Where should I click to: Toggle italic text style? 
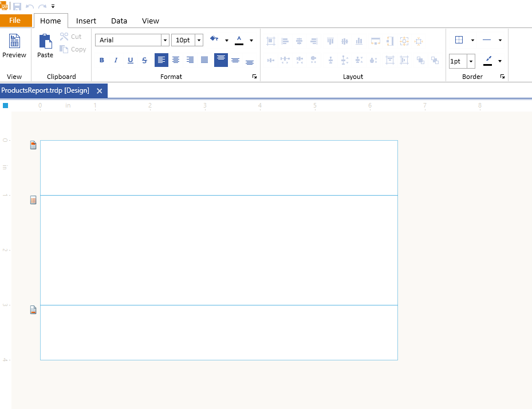pos(116,60)
